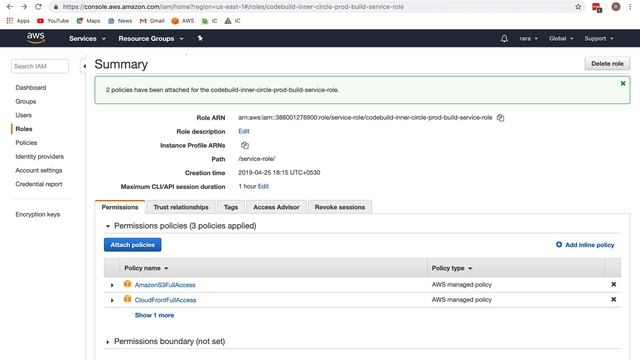Open Identity providers in the sidebar
The height and width of the screenshot is (360, 640).
(x=40, y=156)
